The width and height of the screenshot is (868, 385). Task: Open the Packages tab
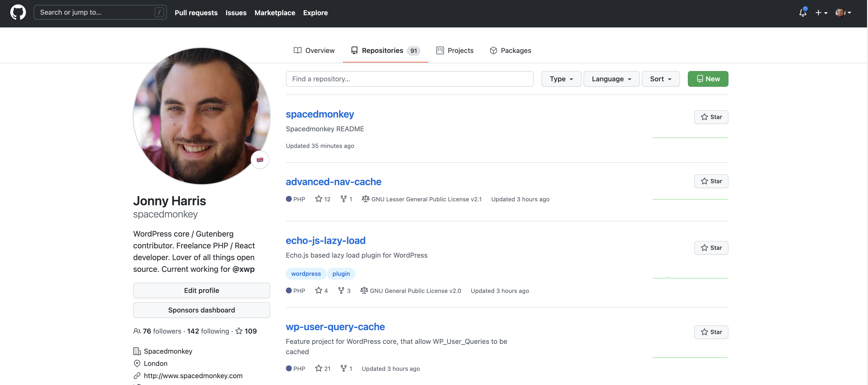[510, 50]
